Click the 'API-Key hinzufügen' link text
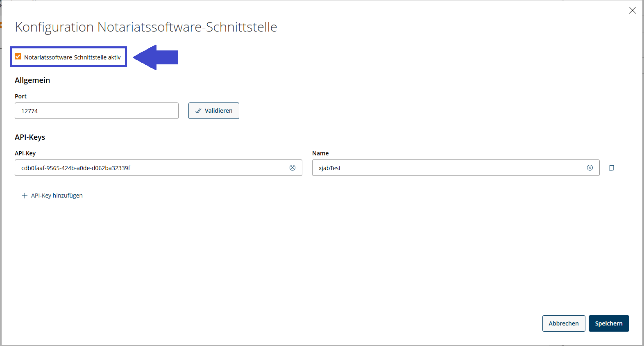644x346 pixels. [57, 196]
